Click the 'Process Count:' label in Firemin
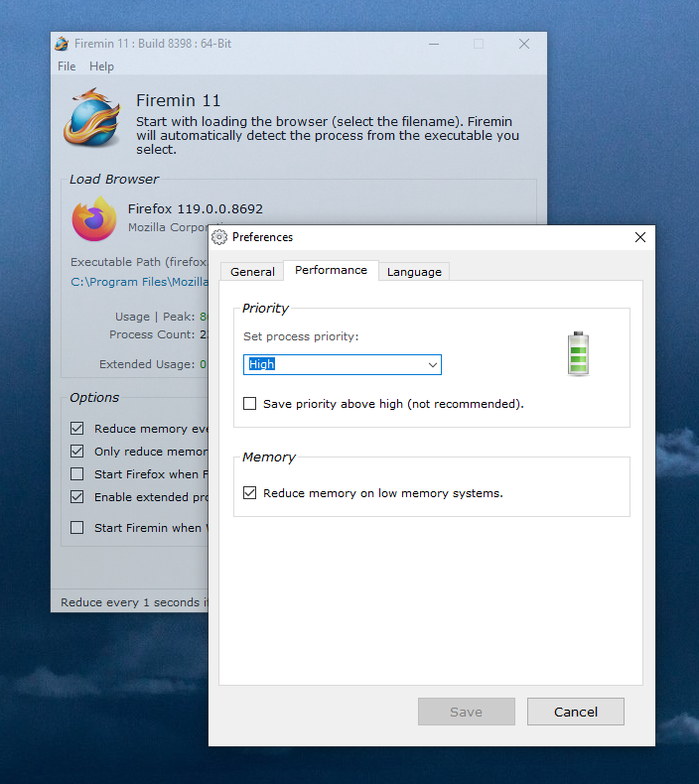The width and height of the screenshot is (699, 784). pyautogui.click(x=152, y=334)
